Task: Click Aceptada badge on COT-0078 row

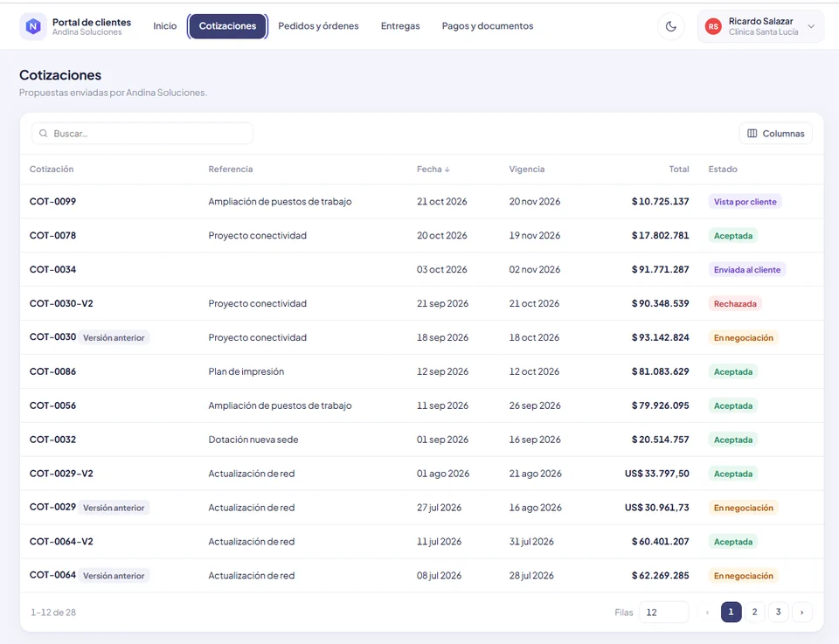Action: pyautogui.click(x=733, y=236)
